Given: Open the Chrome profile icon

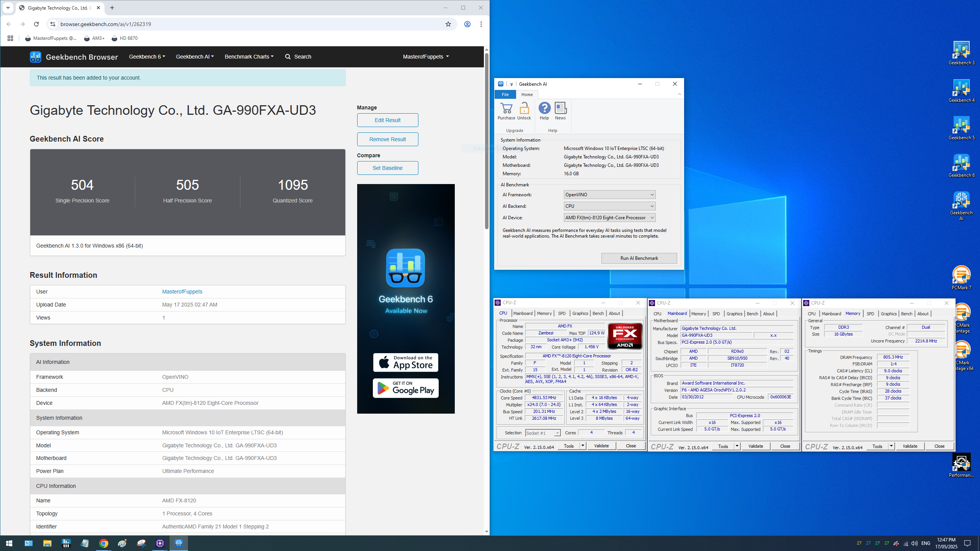Looking at the screenshot, I should click(x=467, y=24).
